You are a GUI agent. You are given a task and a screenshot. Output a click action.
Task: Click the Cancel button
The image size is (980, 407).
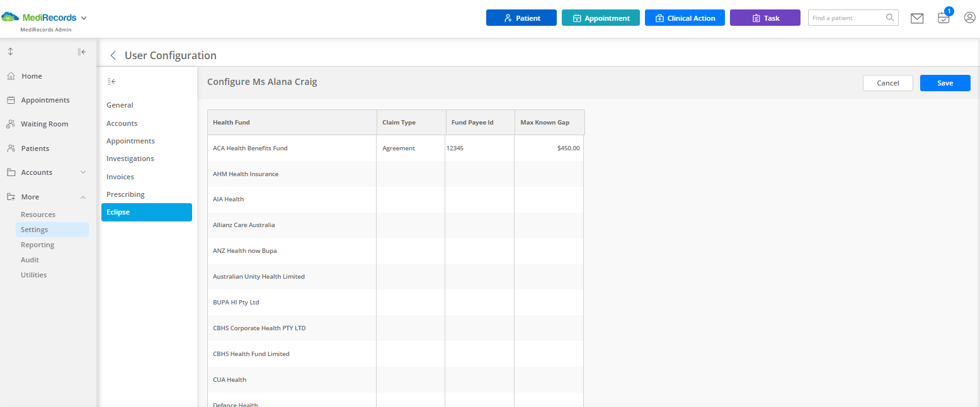(x=888, y=83)
